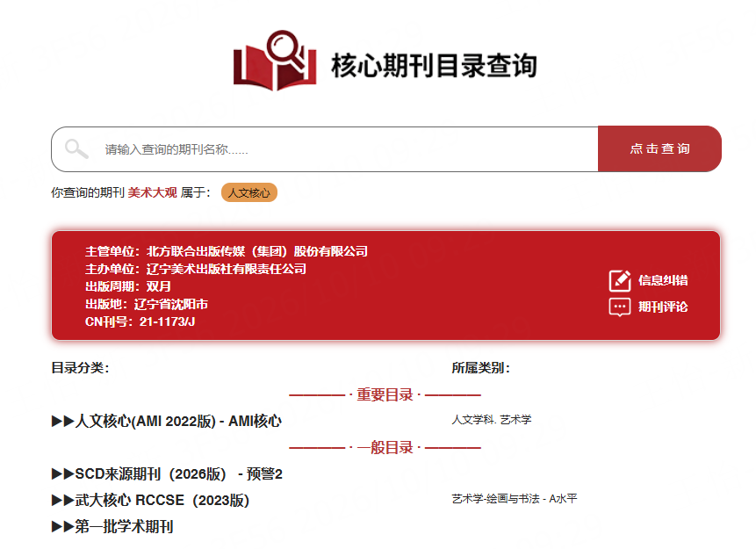Expand 武大核心 RCCSE (2023版) entry
The width and height of the screenshot is (756, 549).
(x=150, y=501)
